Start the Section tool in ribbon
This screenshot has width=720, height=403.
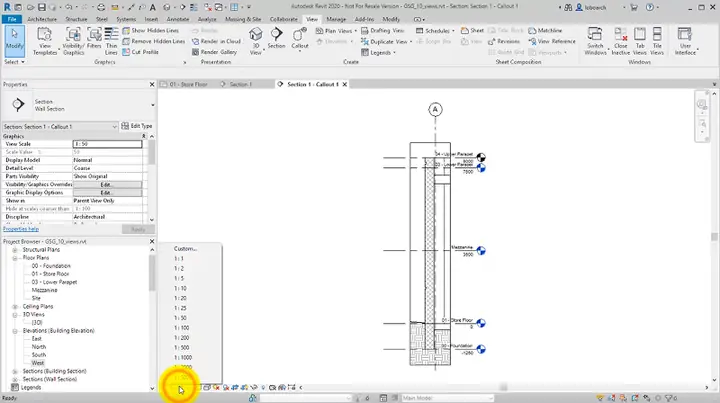(x=276, y=38)
